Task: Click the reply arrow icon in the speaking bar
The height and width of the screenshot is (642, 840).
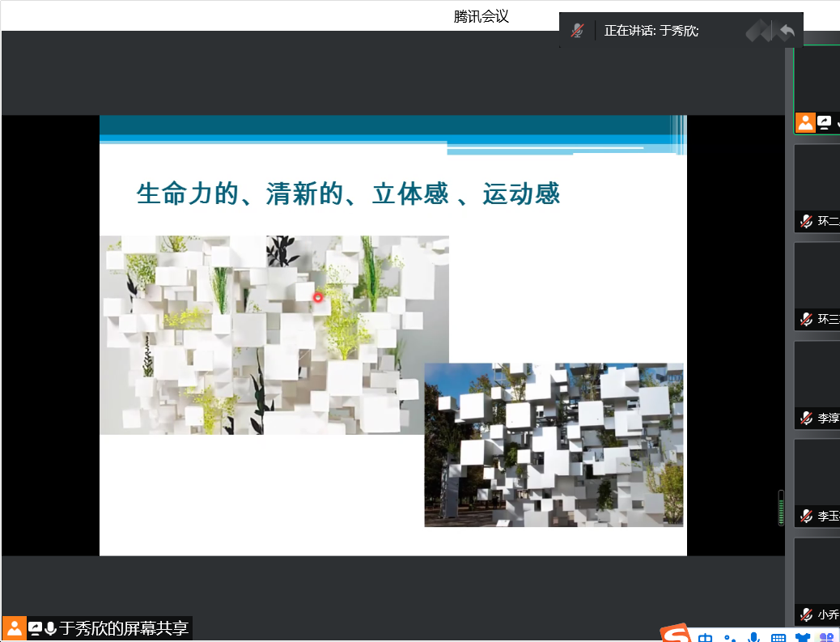Action: coord(786,31)
